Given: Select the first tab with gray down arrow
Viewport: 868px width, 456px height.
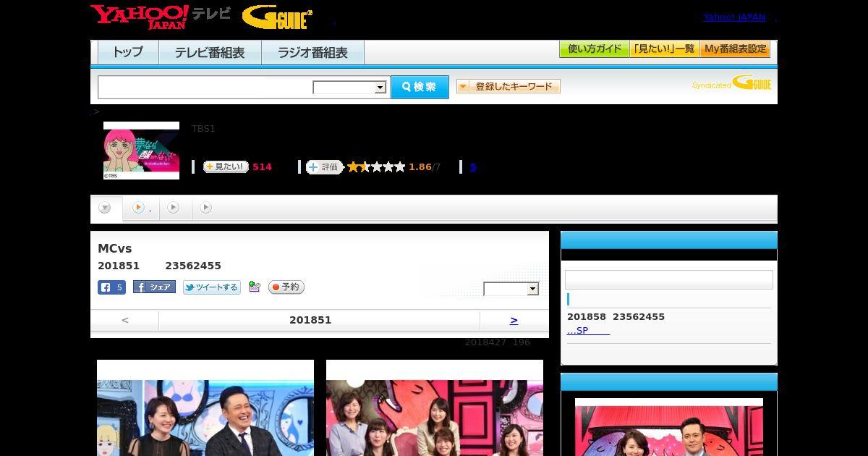Looking at the screenshot, I should point(106,208).
